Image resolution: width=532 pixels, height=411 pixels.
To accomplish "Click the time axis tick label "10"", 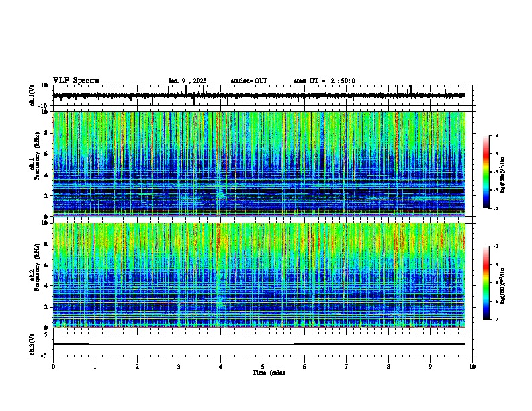I will point(472,367).
